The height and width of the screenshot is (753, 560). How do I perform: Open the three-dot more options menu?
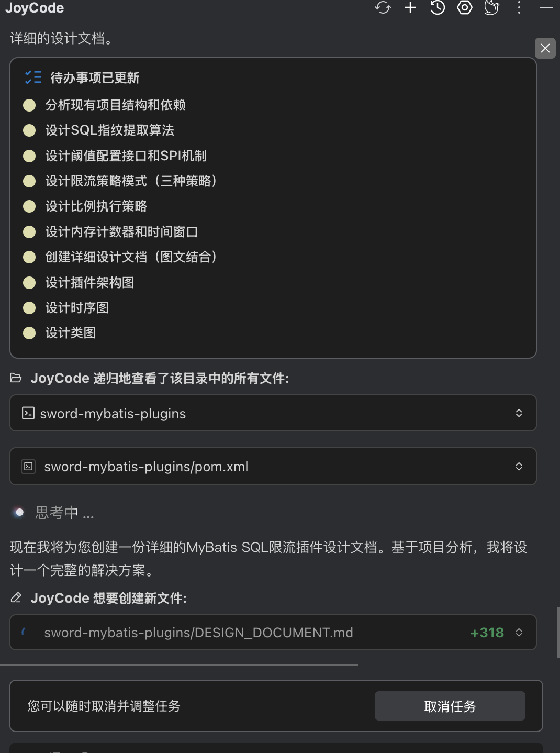click(519, 7)
